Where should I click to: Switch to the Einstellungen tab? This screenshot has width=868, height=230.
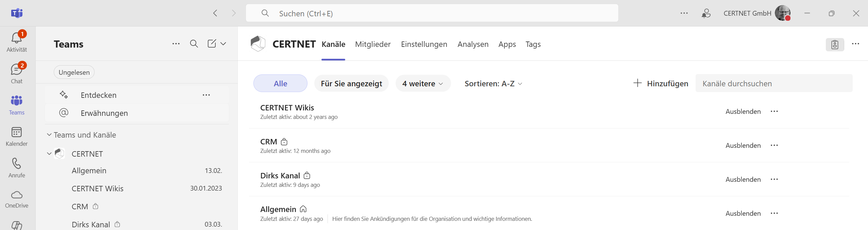click(424, 44)
